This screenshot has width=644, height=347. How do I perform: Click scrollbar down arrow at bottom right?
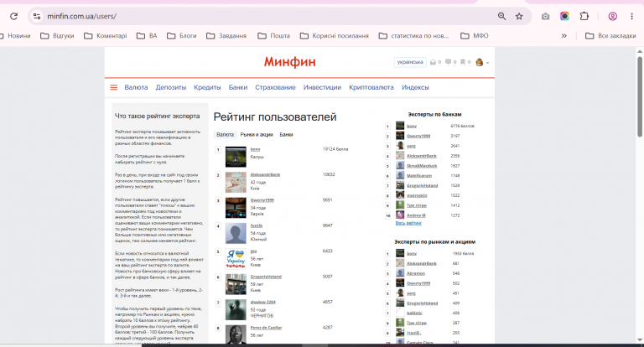[x=640, y=339]
